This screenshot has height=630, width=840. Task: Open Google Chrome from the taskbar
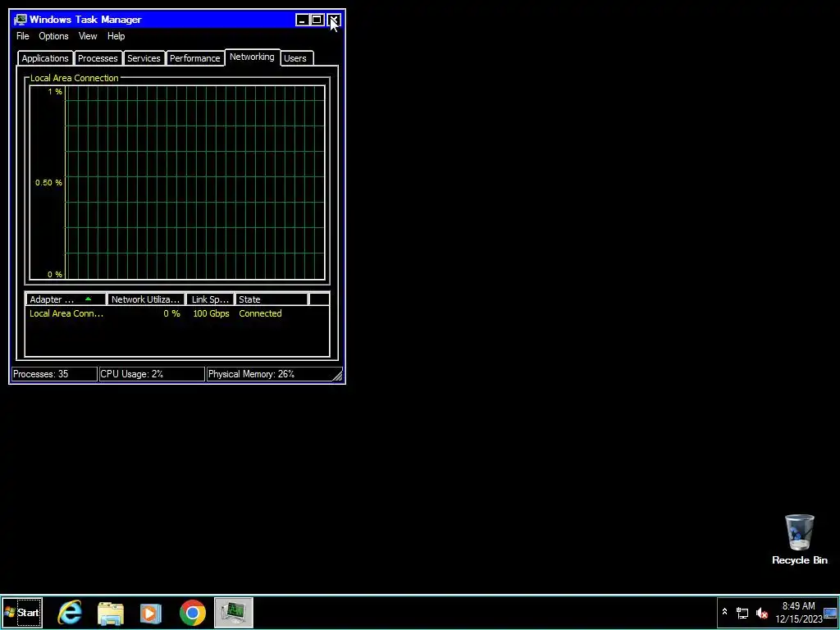192,613
